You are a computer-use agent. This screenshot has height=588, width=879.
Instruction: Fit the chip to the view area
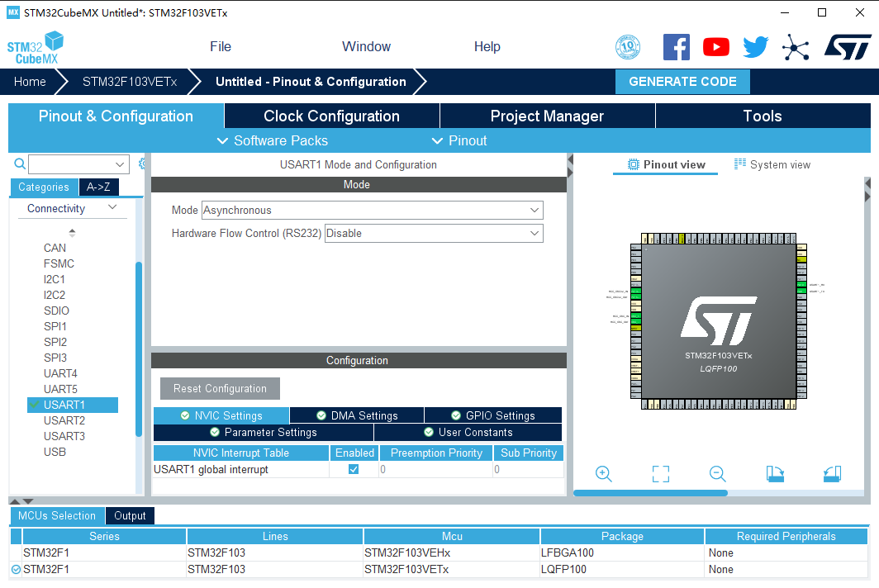pyautogui.click(x=661, y=474)
